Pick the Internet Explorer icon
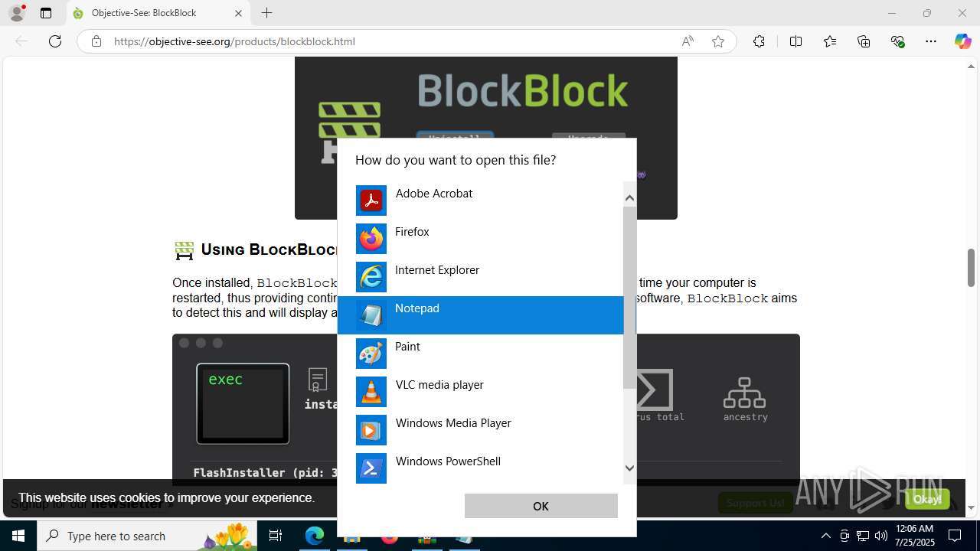The width and height of the screenshot is (980, 551). [x=371, y=277]
